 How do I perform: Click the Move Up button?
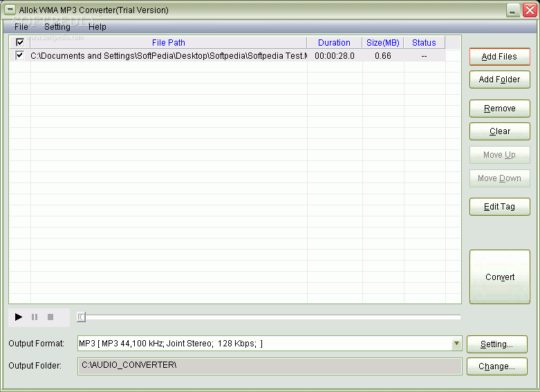tap(499, 155)
